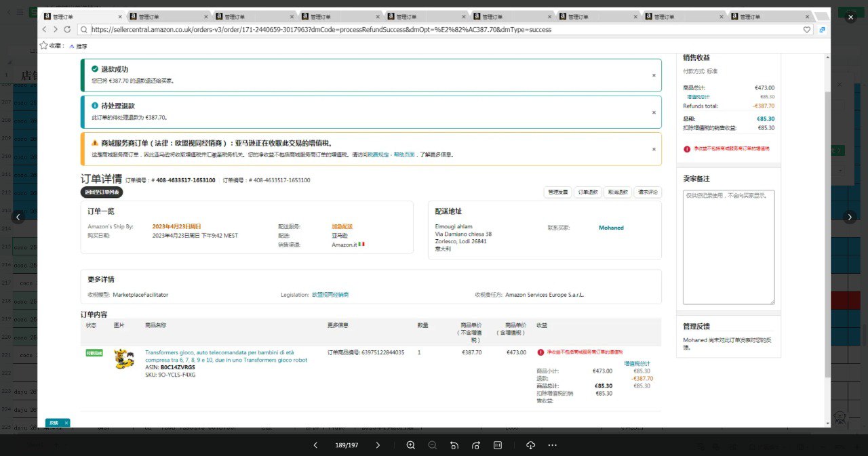Dismiss the 待处理退款 pending refund alert

[654, 112]
